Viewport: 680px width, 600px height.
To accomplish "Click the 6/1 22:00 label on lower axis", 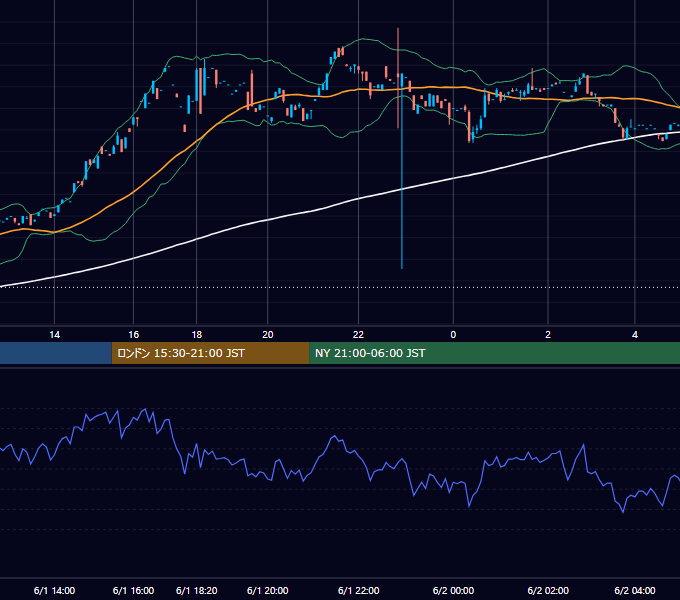I will (x=358, y=590).
